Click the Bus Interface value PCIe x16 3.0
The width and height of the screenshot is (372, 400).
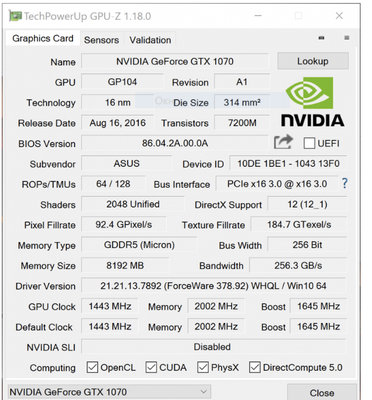click(x=277, y=184)
